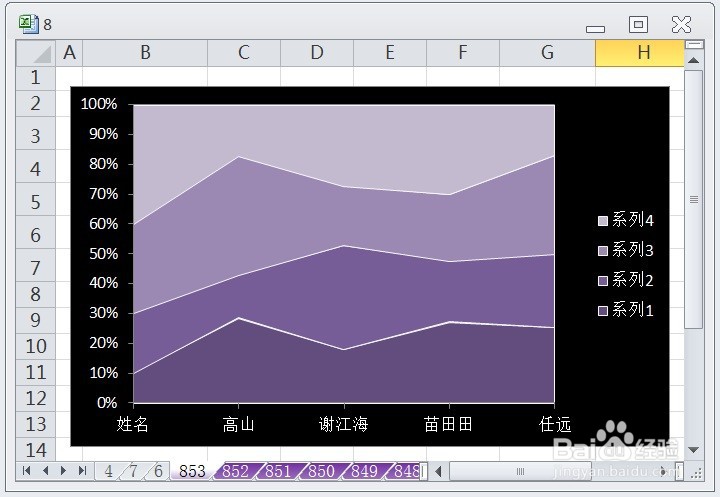
Task: Select the 系列1 legend label
Action: [633, 310]
